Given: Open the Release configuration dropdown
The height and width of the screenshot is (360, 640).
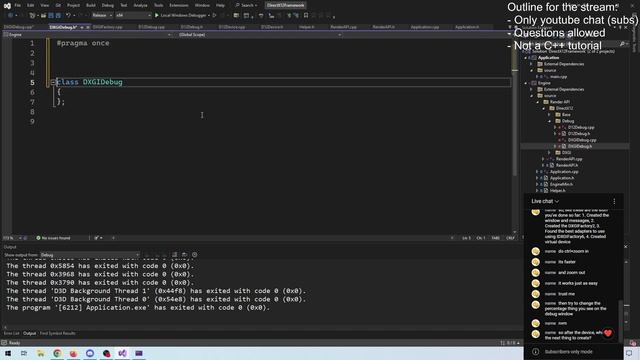Looking at the screenshot, I should [102, 16].
